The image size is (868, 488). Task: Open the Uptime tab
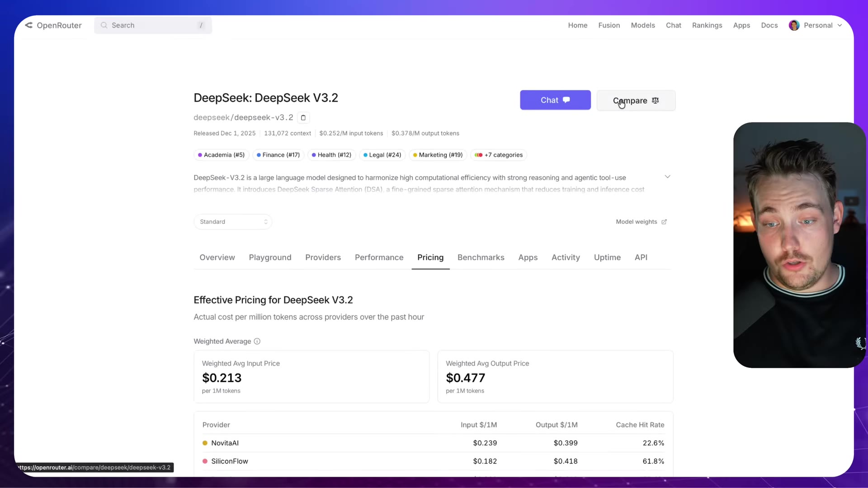607,258
